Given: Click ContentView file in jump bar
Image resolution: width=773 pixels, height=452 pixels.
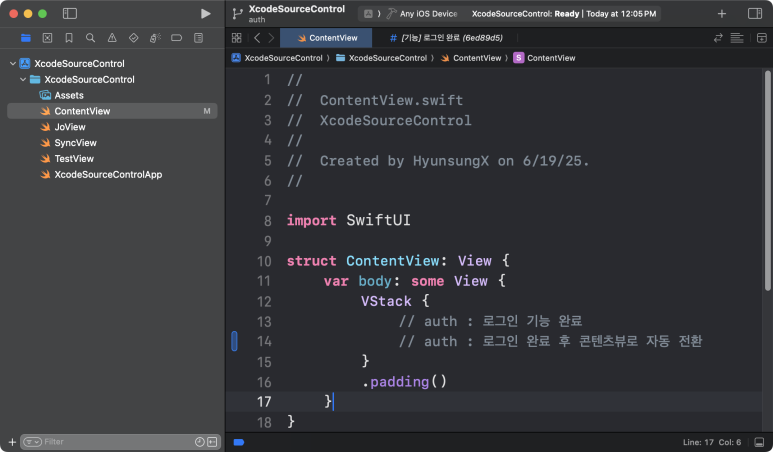Looking at the screenshot, I should pos(471,58).
